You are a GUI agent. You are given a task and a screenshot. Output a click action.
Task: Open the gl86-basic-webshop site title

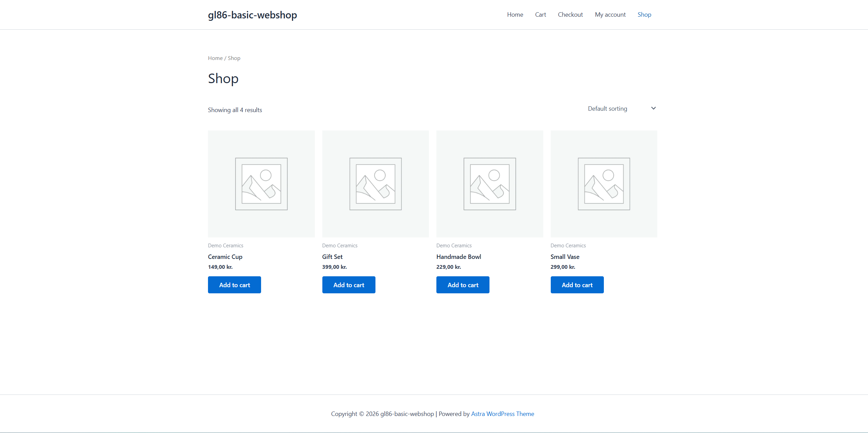(x=252, y=15)
